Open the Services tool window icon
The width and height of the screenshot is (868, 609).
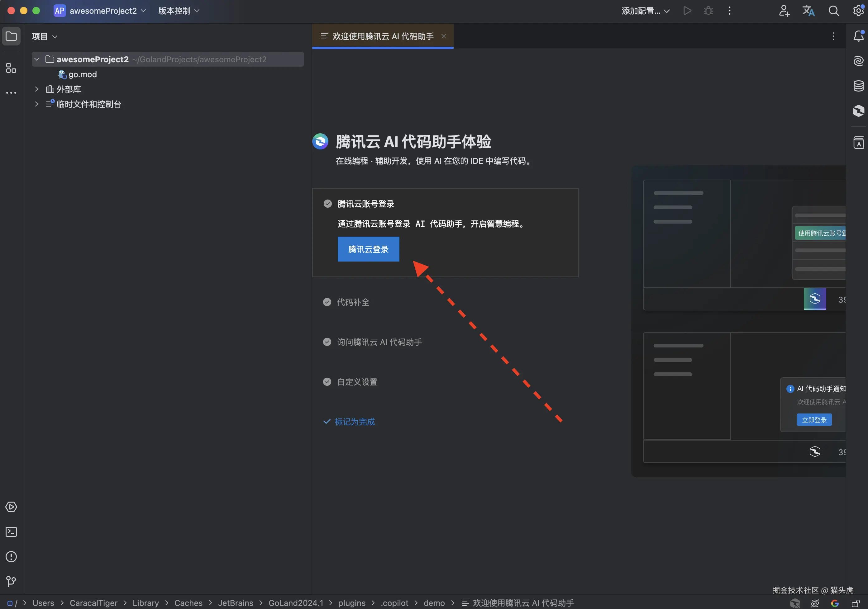pyautogui.click(x=11, y=507)
